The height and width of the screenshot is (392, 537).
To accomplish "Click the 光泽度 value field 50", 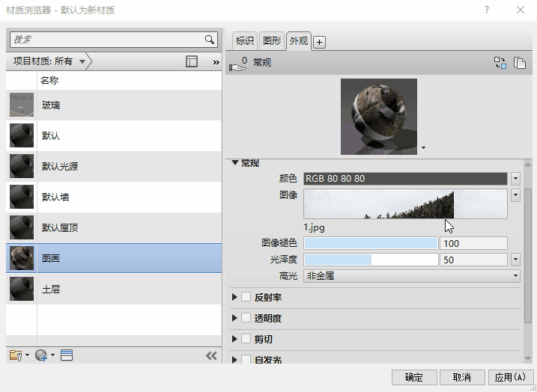I will (x=473, y=260).
